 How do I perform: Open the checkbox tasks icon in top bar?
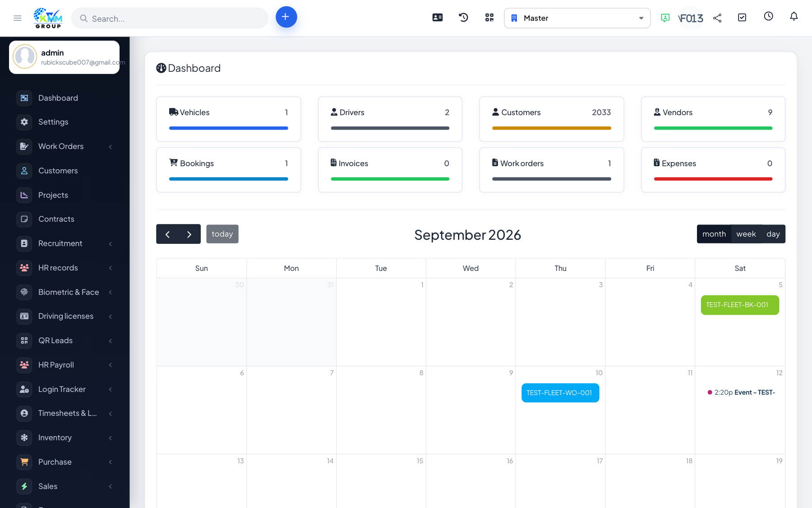[742, 18]
